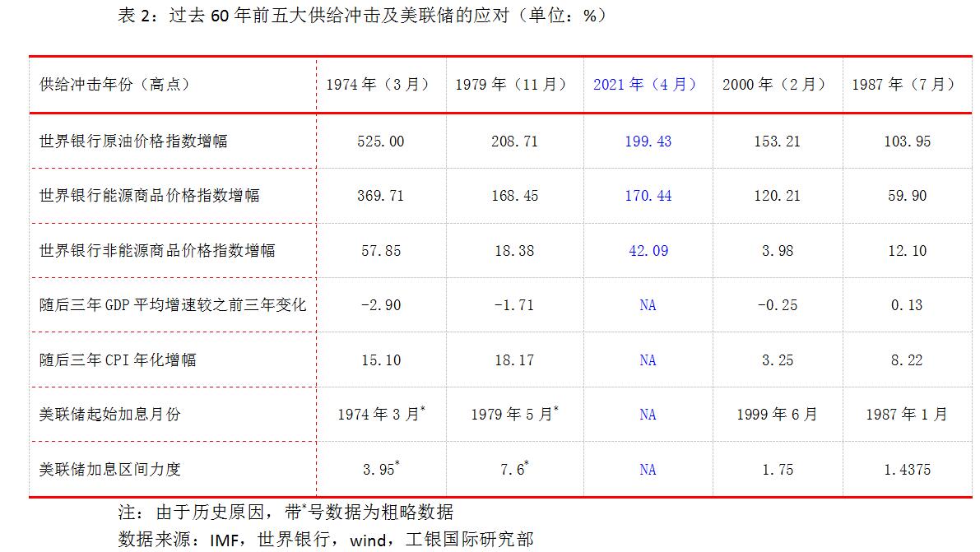Click cell value '12.10'
Image resolution: width=980 pixels, height=552 pixels.
click(907, 251)
